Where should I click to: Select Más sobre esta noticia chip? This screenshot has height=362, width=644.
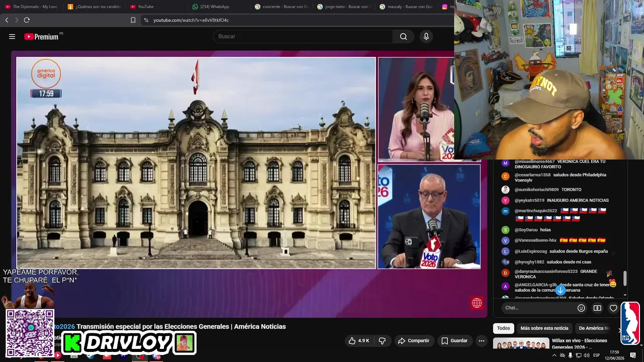tap(544, 328)
